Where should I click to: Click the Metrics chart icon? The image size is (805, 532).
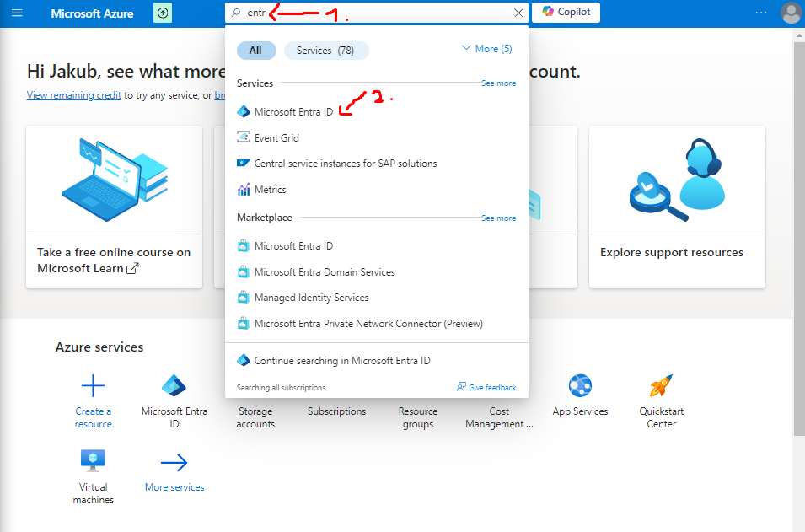coord(244,190)
